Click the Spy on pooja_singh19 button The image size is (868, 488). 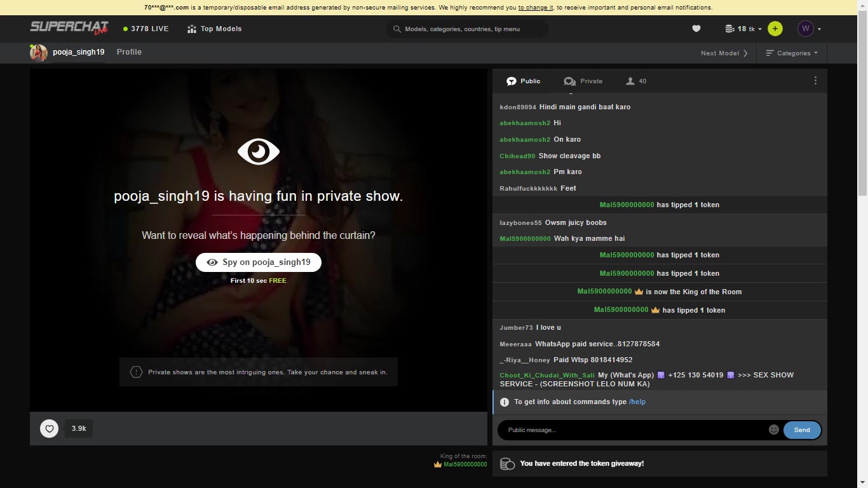coord(259,262)
